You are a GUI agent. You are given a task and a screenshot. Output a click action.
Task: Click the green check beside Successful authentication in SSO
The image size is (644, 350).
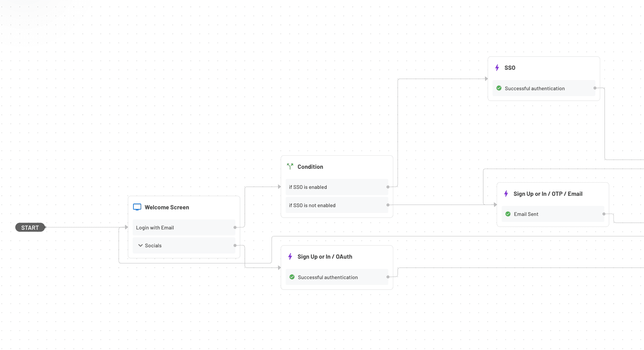point(499,88)
